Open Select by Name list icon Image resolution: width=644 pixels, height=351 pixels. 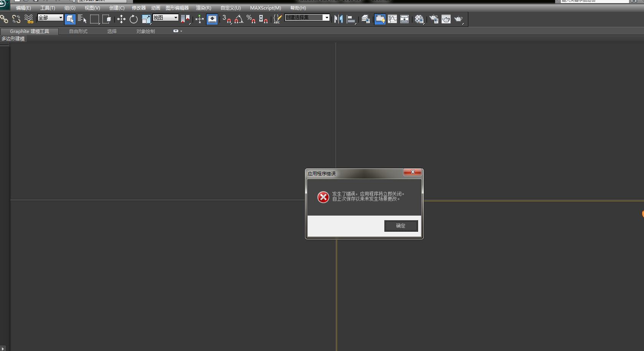coord(82,19)
